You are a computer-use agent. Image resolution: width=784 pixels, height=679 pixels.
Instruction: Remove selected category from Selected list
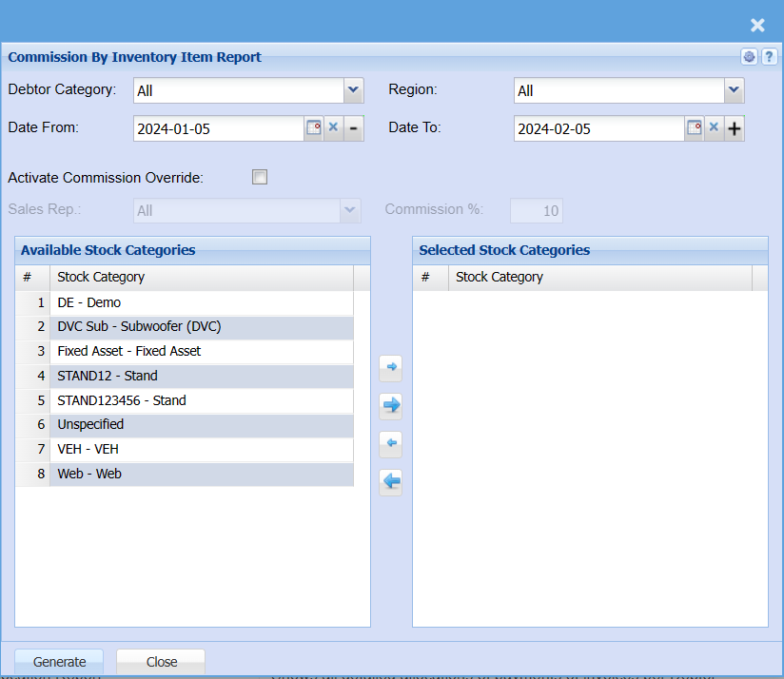(391, 444)
